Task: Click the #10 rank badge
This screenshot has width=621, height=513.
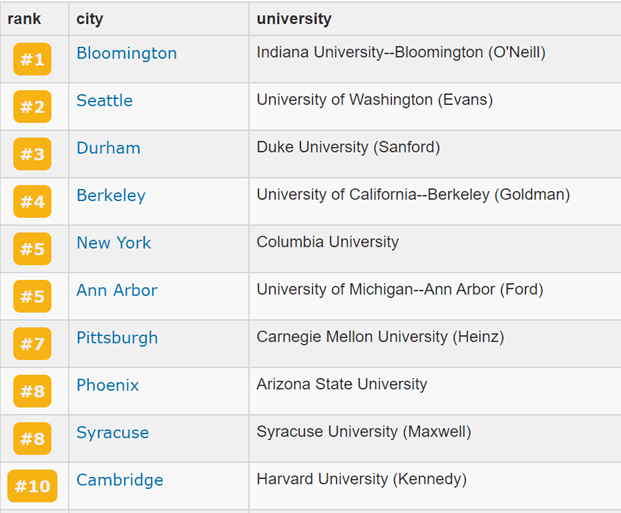Action: 32,486
